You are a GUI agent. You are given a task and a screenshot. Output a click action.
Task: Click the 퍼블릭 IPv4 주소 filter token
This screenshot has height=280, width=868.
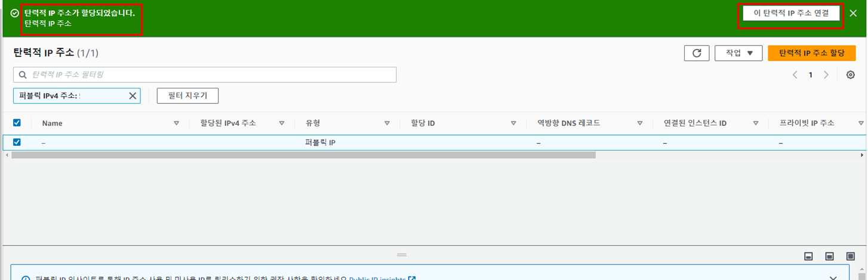click(77, 96)
